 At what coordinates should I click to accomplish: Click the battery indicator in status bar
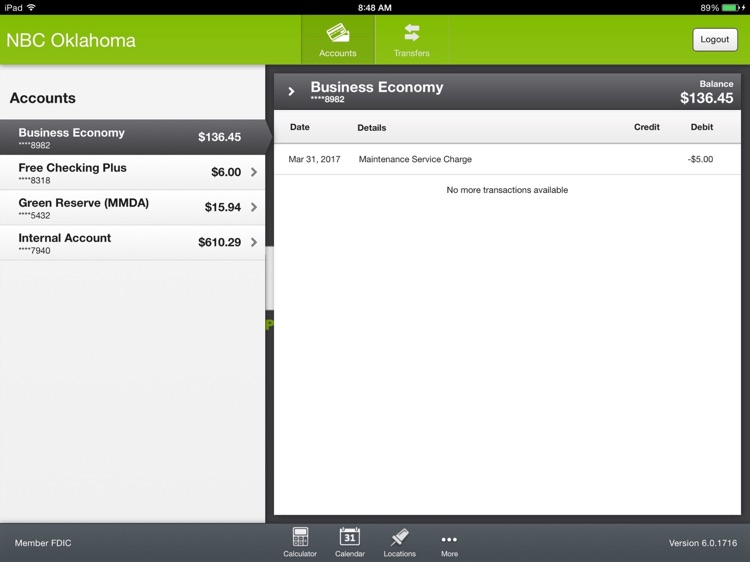point(732,8)
